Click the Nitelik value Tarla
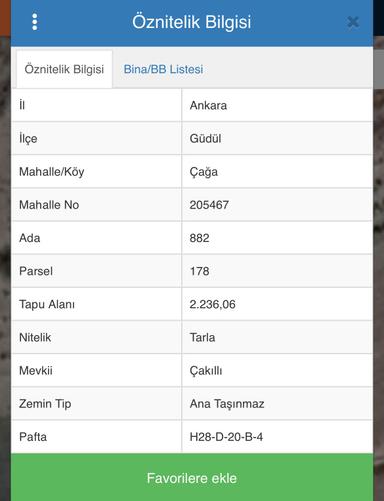The image size is (384, 501). click(202, 337)
